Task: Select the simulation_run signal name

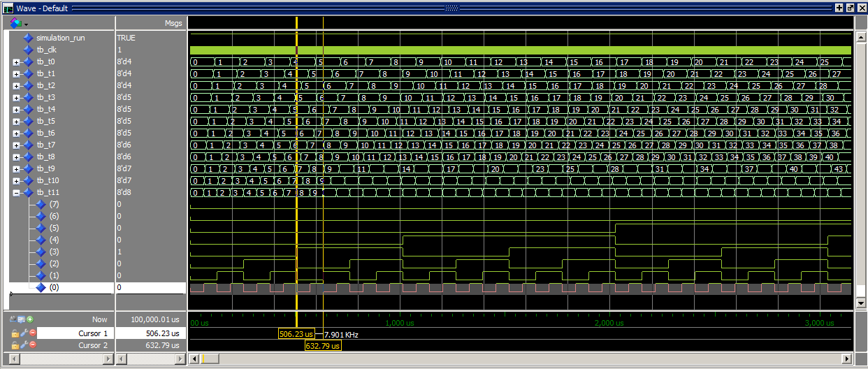Action: pyautogui.click(x=61, y=38)
